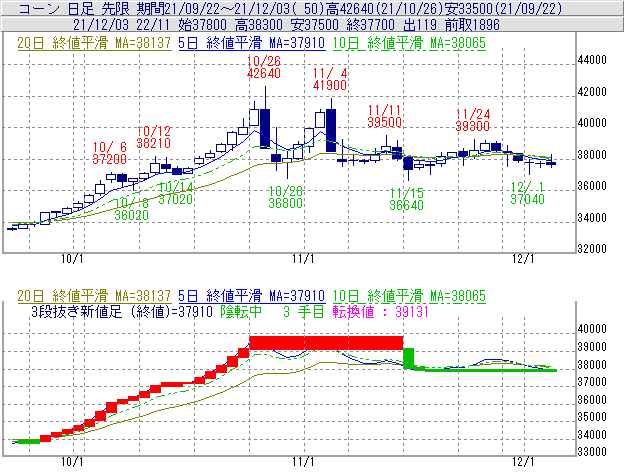Click the 出119 volume value
The height and width of the screenshot is (475, 624).
[x=420, y=25]
